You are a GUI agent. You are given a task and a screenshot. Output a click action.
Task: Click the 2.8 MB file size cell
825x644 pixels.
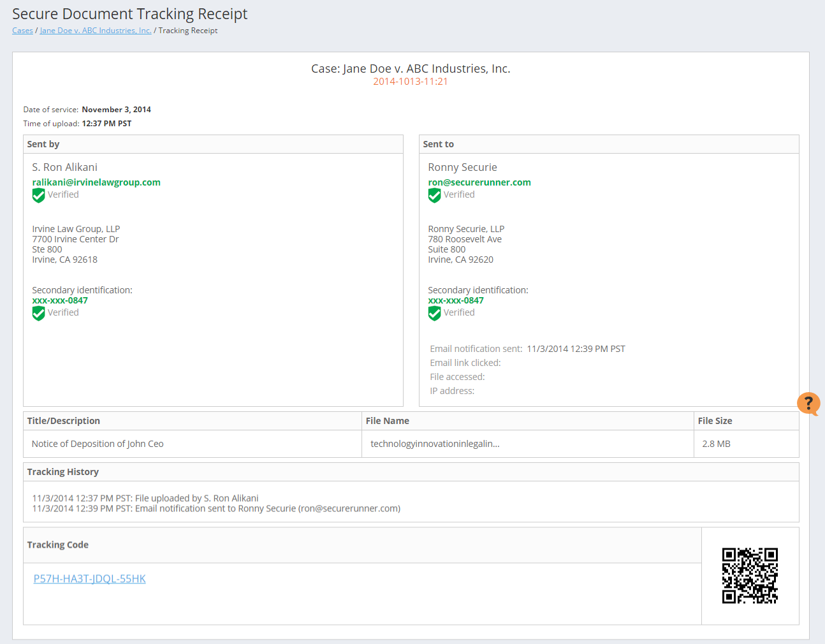click(716, 444)
